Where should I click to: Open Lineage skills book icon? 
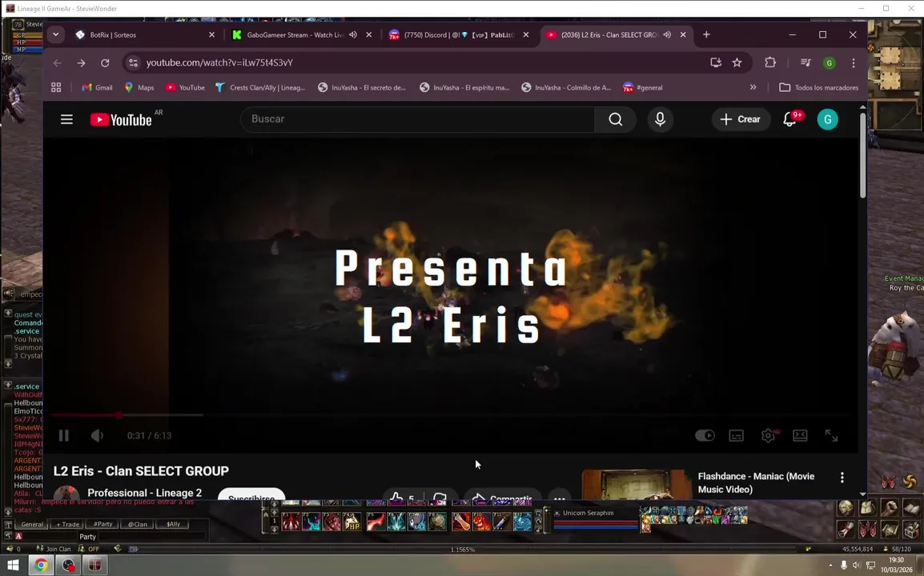click(911, 508)
